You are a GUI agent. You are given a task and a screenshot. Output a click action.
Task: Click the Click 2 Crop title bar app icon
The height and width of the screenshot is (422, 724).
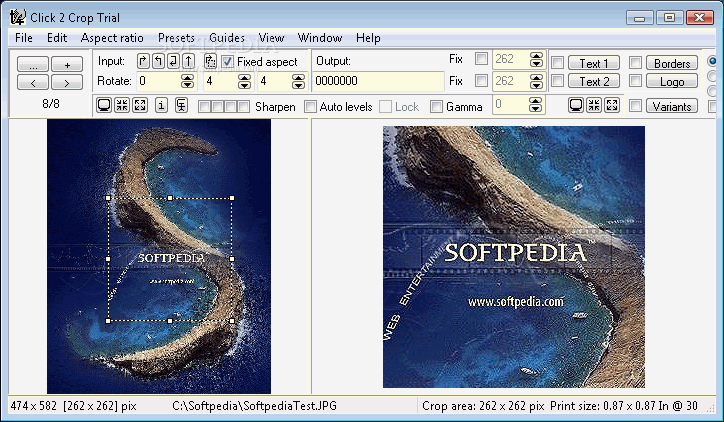pos(18,18)
